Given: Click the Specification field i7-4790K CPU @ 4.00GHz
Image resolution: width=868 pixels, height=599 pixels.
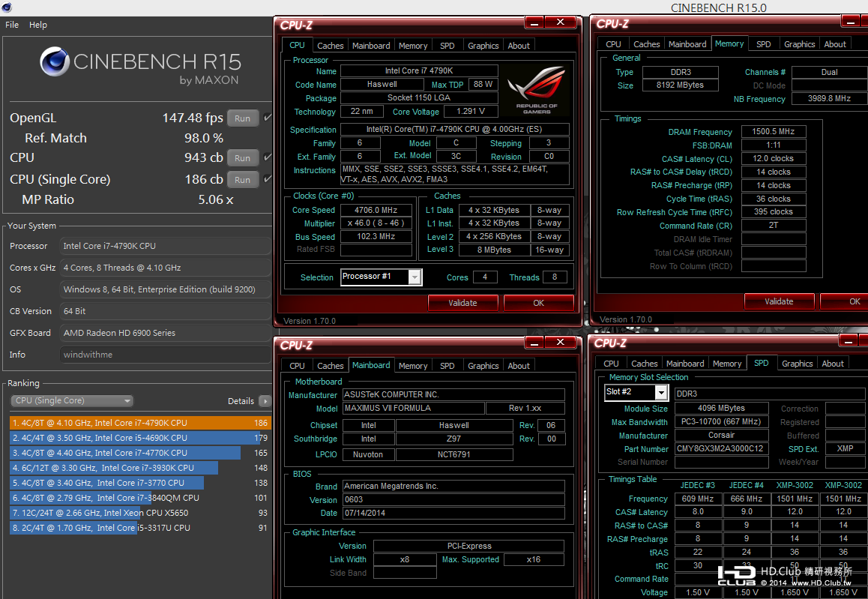Looking at the screenshot, I should (454, 129).
